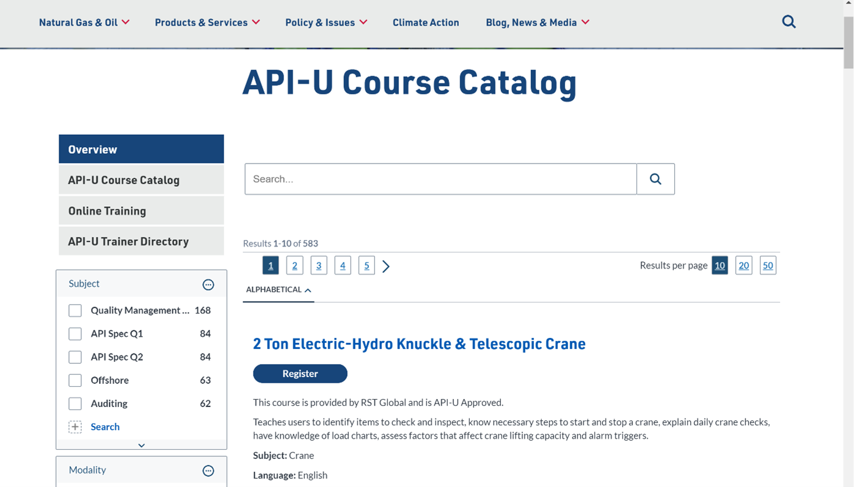Open site search with the magnifier icon
The height and width of the screenshot is (487, 868).
coord(789,21)
